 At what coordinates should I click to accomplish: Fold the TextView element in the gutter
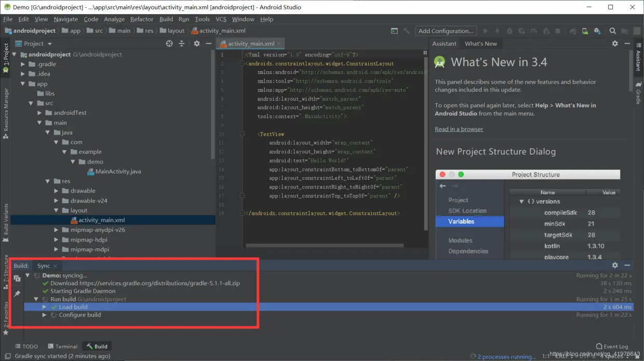[243, 134]
